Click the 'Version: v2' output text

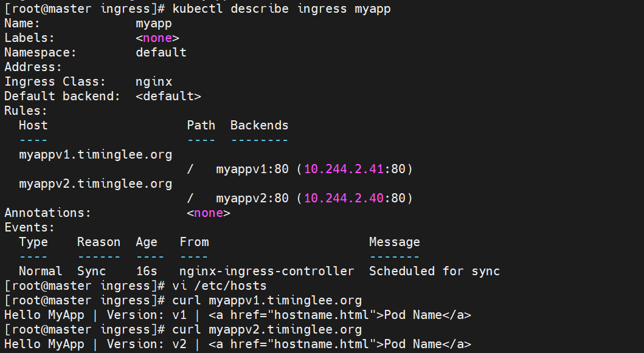147,344
